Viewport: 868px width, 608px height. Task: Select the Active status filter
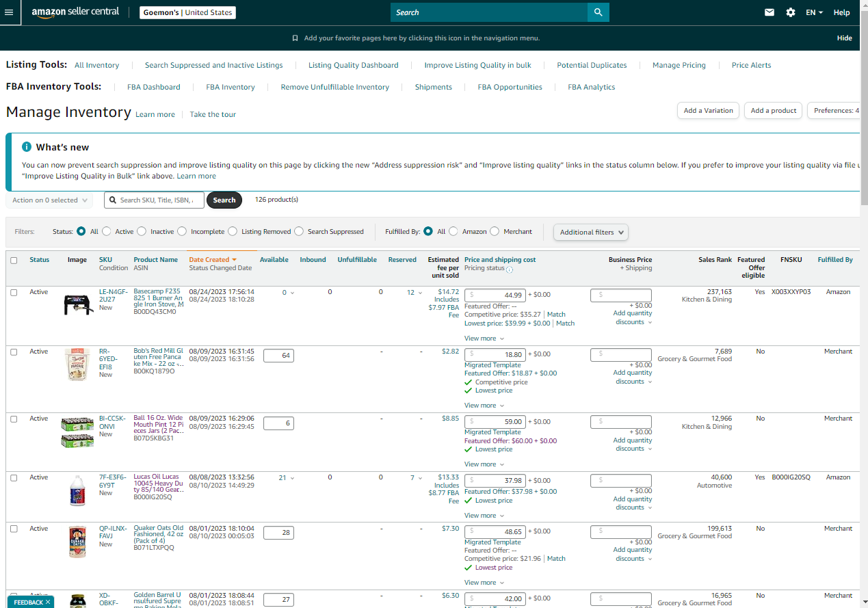point(107,231)
